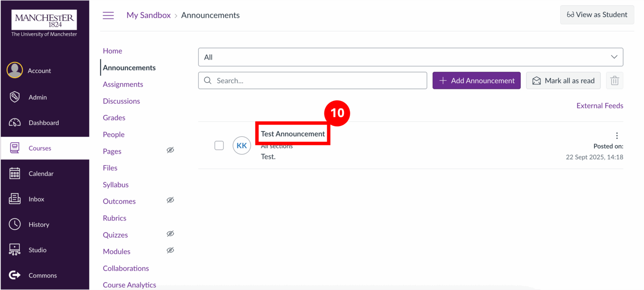
Task: Open the All filter dropdown
Action: tap(410, 57)
